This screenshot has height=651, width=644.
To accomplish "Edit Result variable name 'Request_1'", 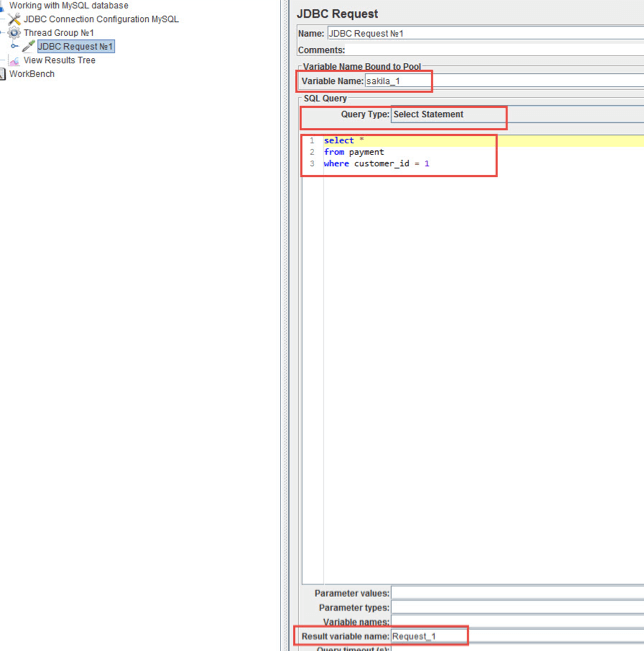I will pyautogui.click(x=517, y=636).
